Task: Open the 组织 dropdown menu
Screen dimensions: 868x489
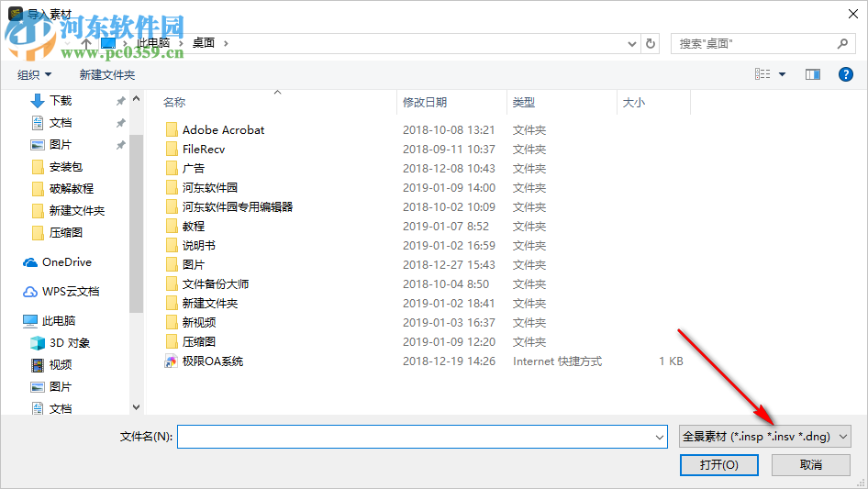Action: (x=34, y=74)
